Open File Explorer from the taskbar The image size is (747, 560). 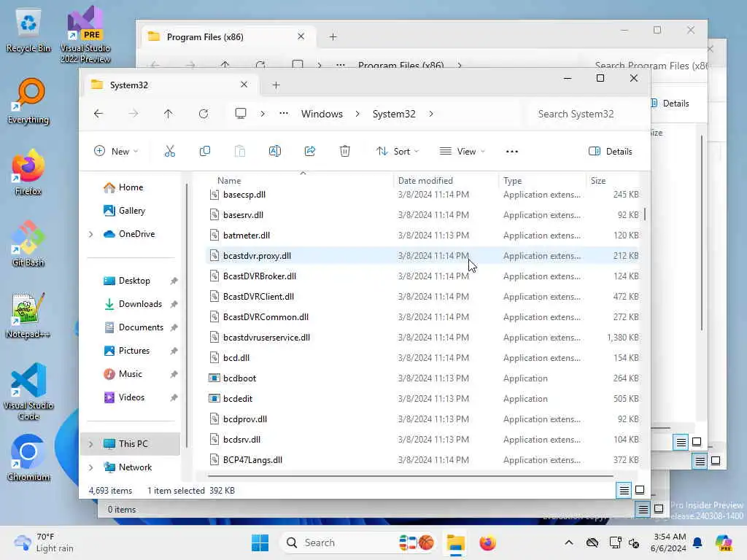(455, 542)
